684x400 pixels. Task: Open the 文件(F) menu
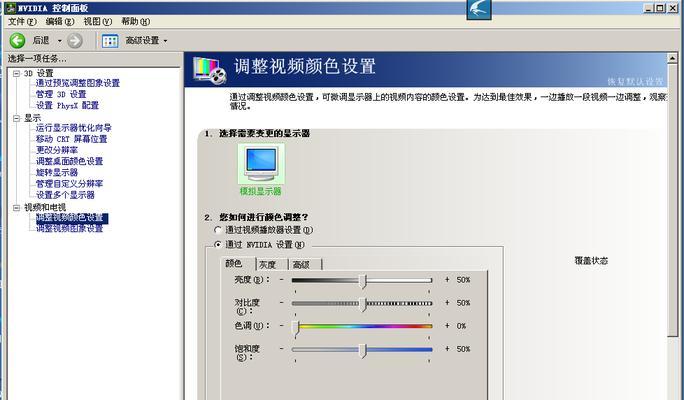[22, 21]
